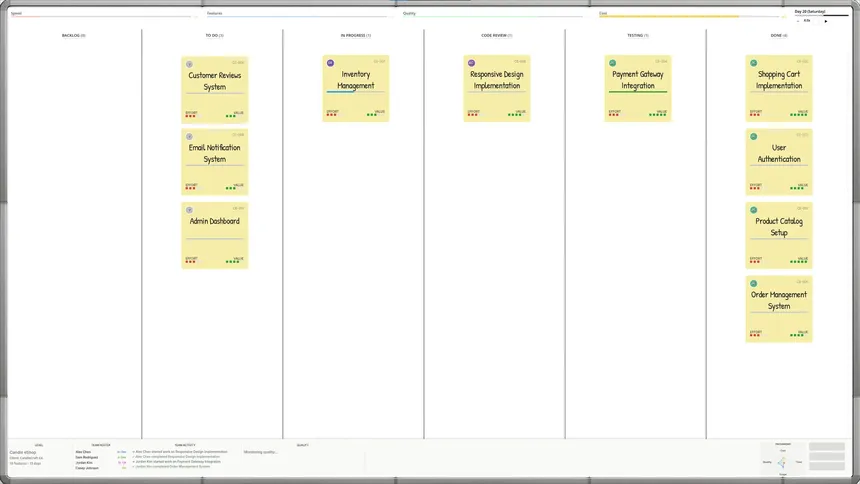This screenshot has width=860, height=484.
Task: Click the progress line under Payment Gateway Integration
Action: (637, 92)
